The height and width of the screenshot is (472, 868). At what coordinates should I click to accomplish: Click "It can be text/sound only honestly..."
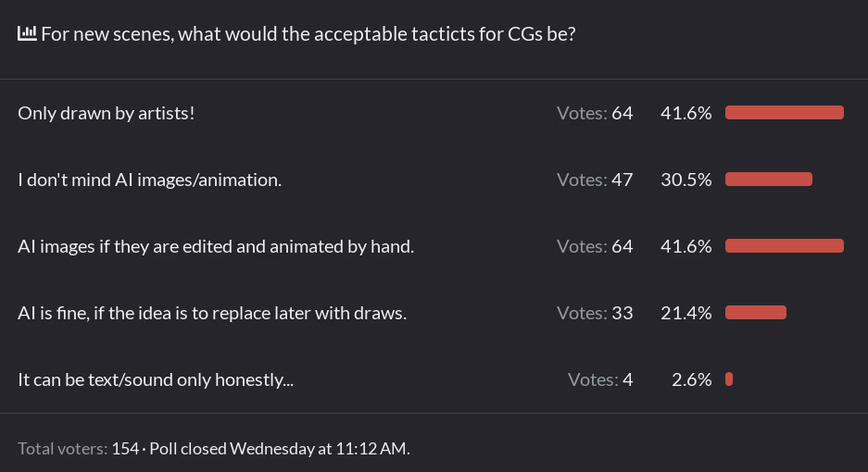(x=156, y=379)
